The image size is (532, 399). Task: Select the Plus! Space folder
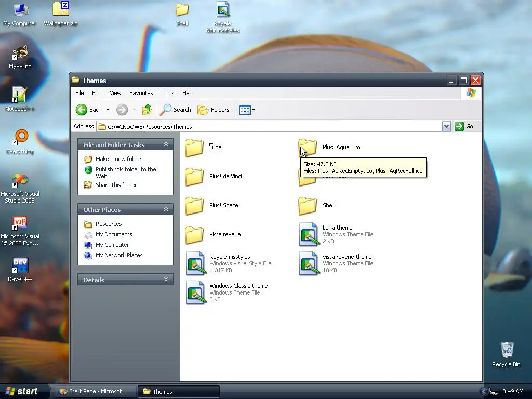coord(212,206)
